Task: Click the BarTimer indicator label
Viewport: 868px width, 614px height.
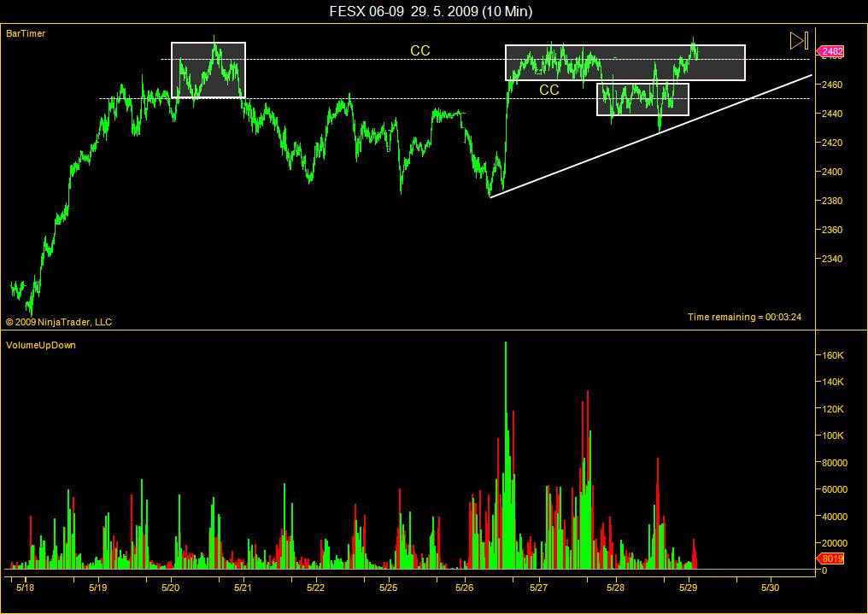Action: click(26, 34)
